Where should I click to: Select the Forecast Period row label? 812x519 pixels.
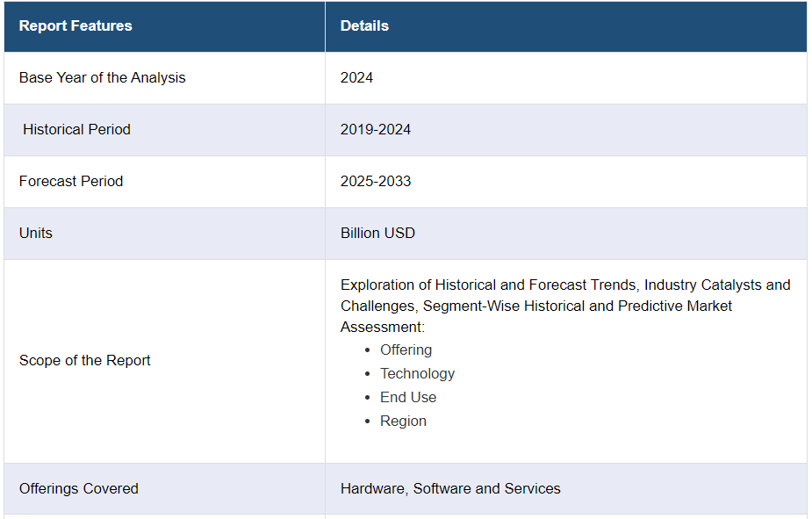click(x=71, y=181)
